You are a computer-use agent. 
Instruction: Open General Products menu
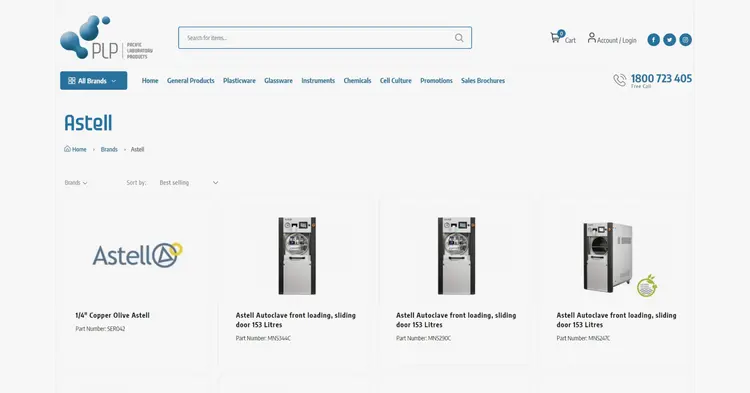(190, 80)
